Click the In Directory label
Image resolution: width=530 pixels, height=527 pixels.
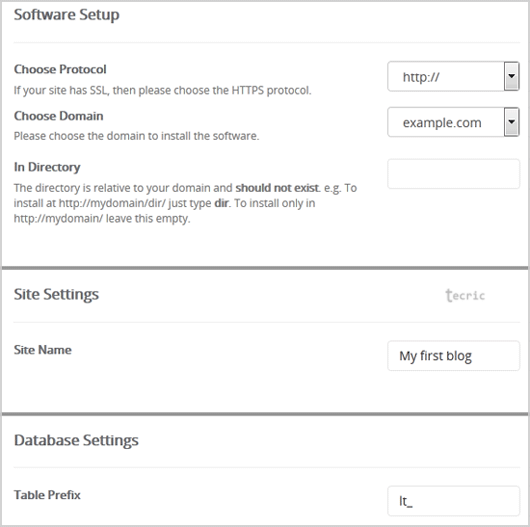(47, 167)
